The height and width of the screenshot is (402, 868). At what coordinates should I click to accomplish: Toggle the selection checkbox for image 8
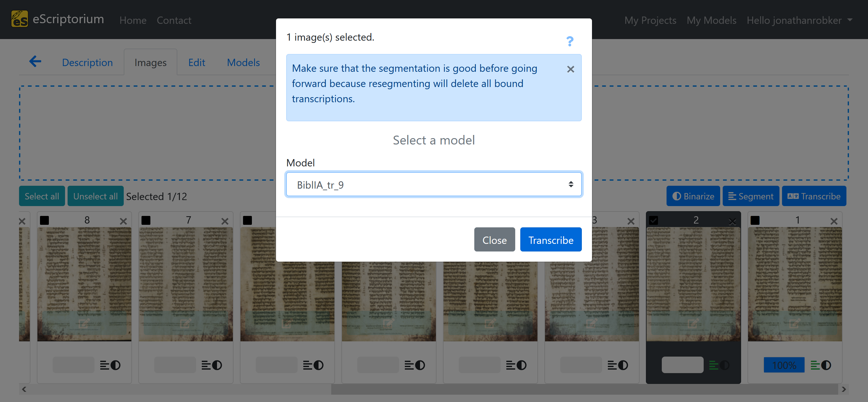pyautogui.click(x=44, y=221)
